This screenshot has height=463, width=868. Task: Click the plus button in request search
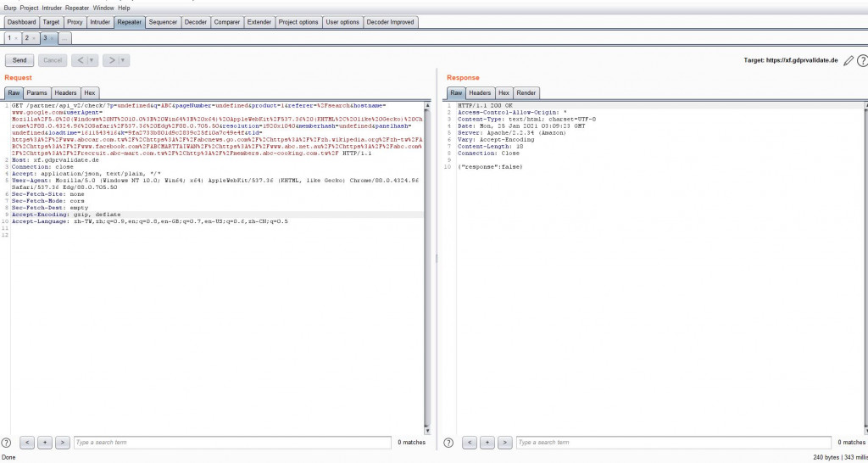pos(45,443)
